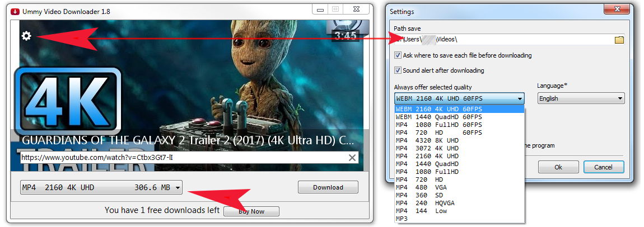Click the Ummy Video Downloader title bar logo
Screen dimensions: 644x227
tap(15, 10)
